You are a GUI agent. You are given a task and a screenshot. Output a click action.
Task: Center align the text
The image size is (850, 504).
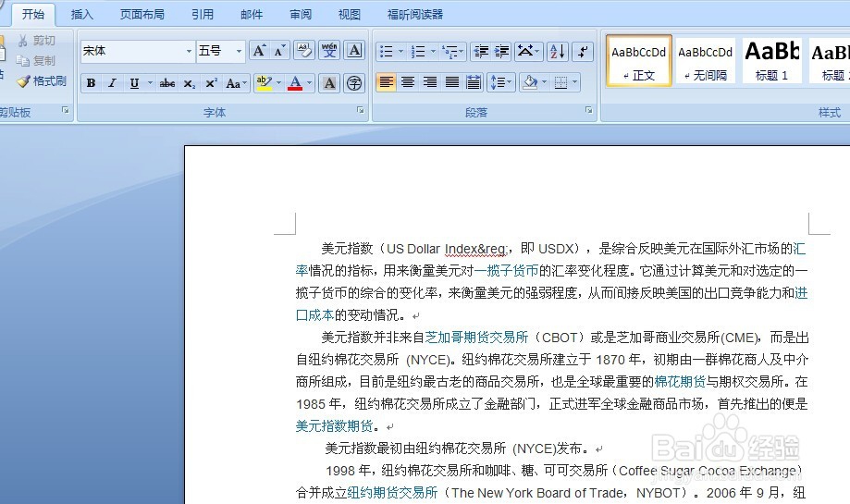click(408, 82)
